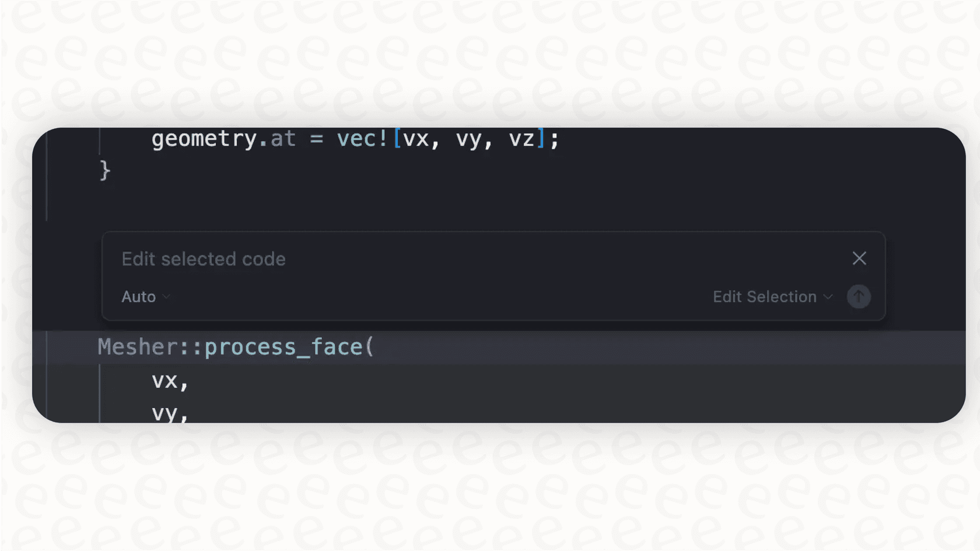Select the vec! macro keyword
Viewport: 980px width, 551px height.
(x=362, y=138)
